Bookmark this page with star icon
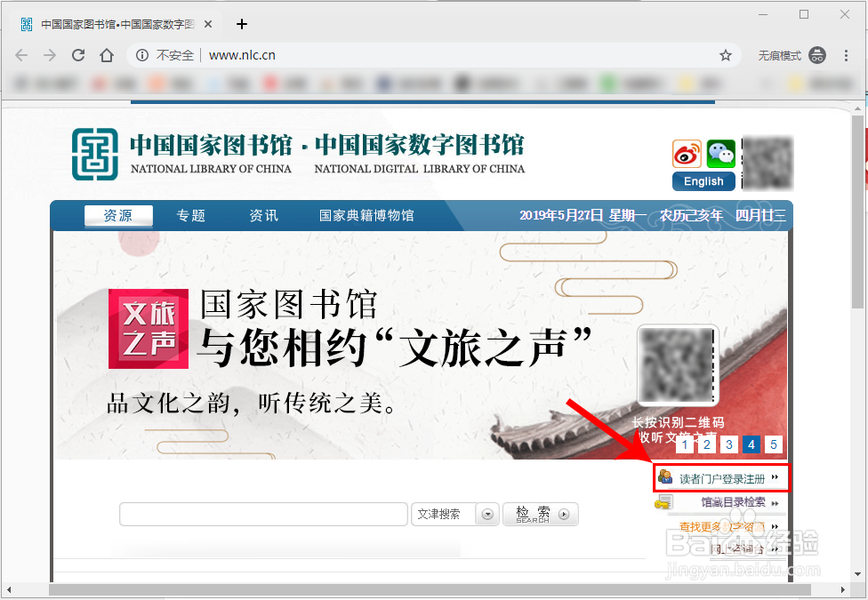The height and width of the screenshot is (600, 868). 725,55
